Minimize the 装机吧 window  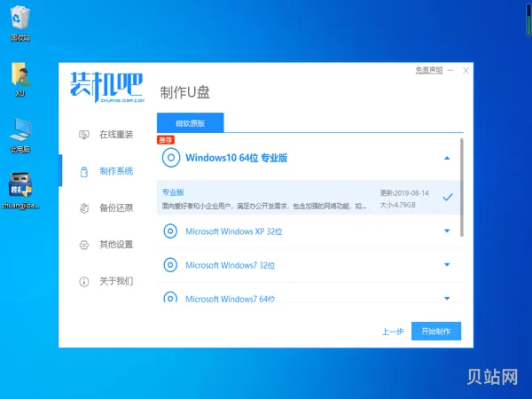tap(450, 70)
